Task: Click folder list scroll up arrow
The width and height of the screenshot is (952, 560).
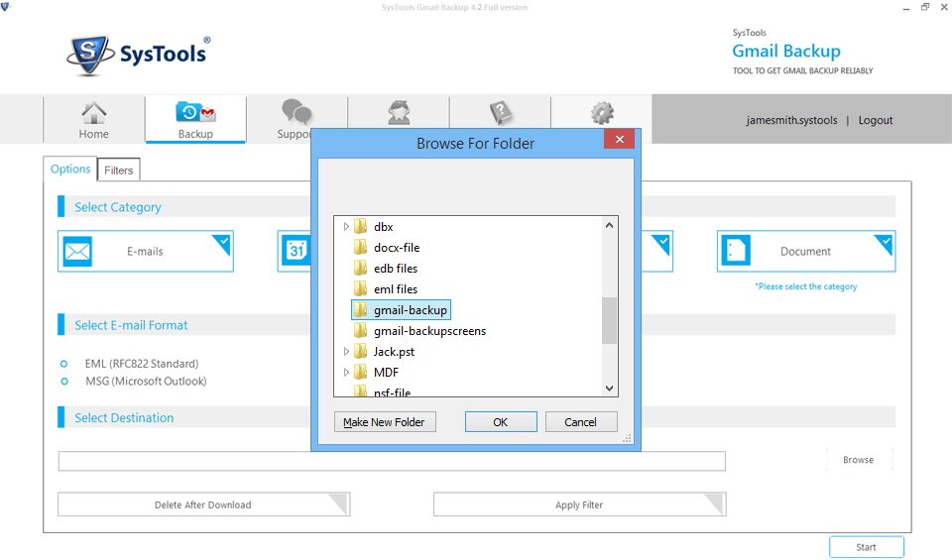Action: point(610,226)
